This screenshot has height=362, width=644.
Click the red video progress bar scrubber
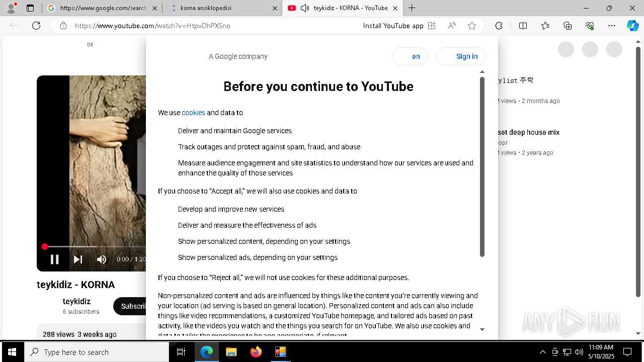pyautogui.click(x=45, y=246)
